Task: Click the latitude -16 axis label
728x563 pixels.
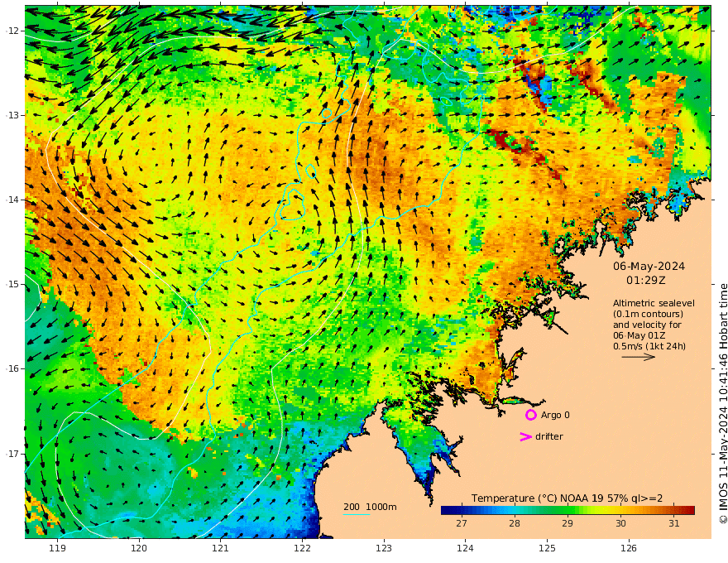Action: pos(13,368)
